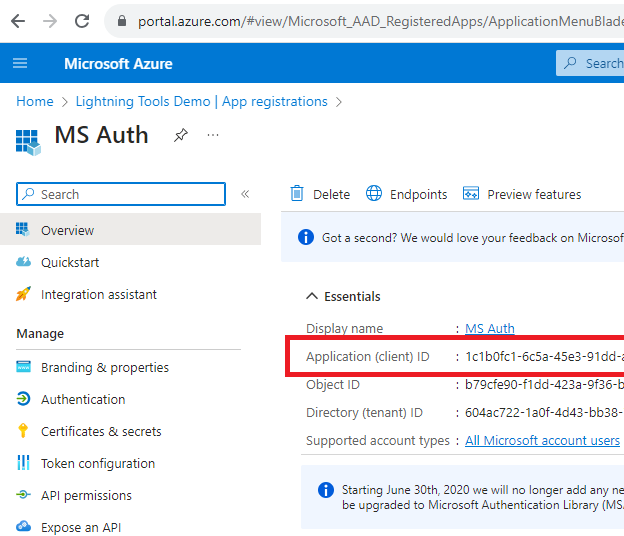This screenshot has height=536, width=624.
Task: Click the Display name label
Action: point(344,329)
